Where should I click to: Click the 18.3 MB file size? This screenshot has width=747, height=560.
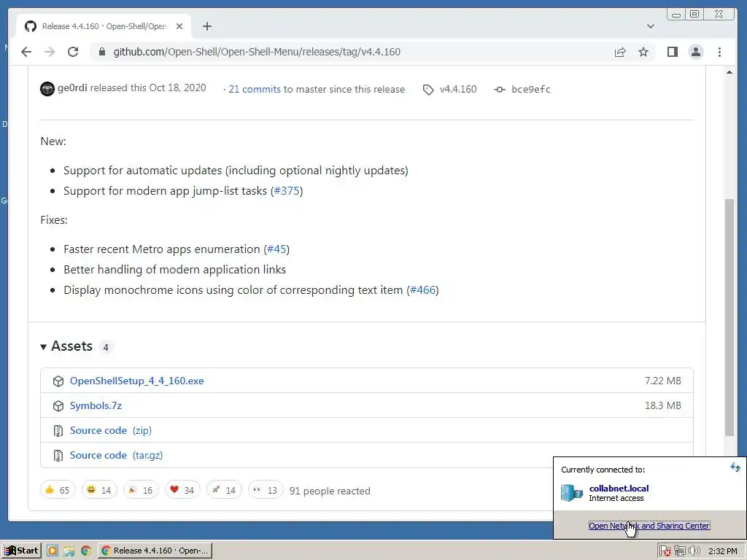tap(662, 405)
